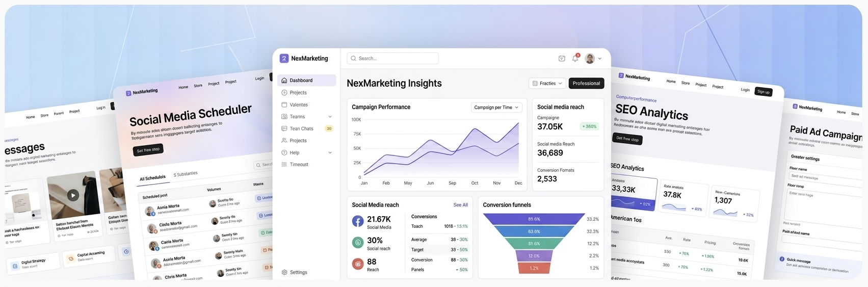Click the 2,533 Conversion Fomats value
Image resolution: width=868 pixels, height=287 pixels.
(x=547, y=179)
